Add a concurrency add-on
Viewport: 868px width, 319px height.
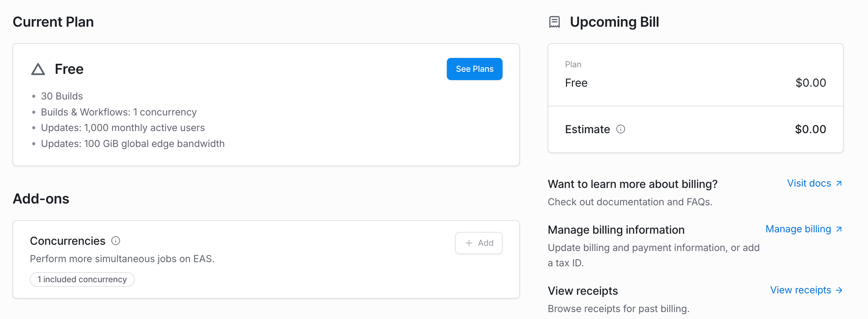tap(479, 243)
